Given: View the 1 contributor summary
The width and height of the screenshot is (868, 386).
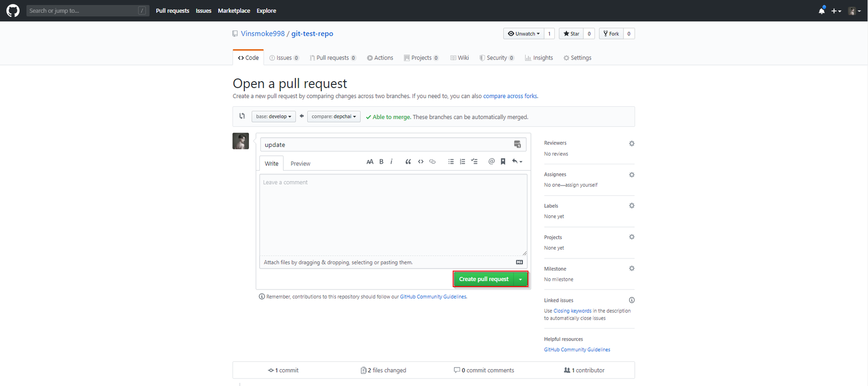Looking at the screenshot, I should click(584, 370).
